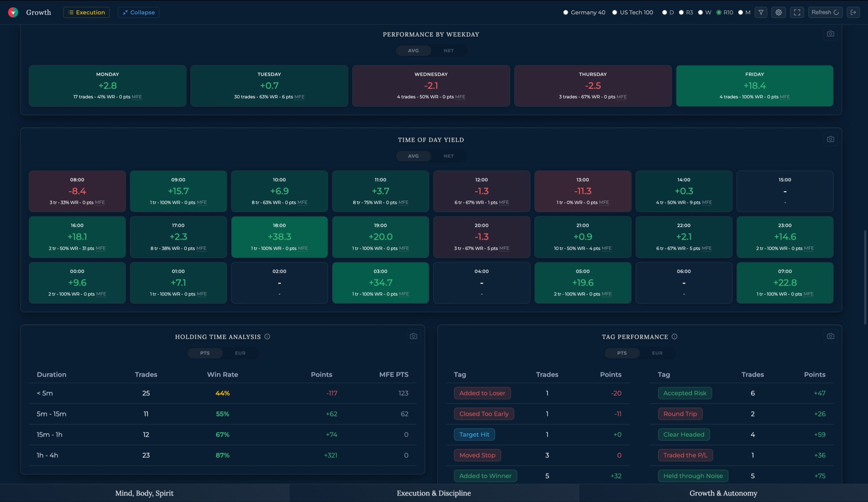Switch Tag Performance to EUR

(657, 353)
